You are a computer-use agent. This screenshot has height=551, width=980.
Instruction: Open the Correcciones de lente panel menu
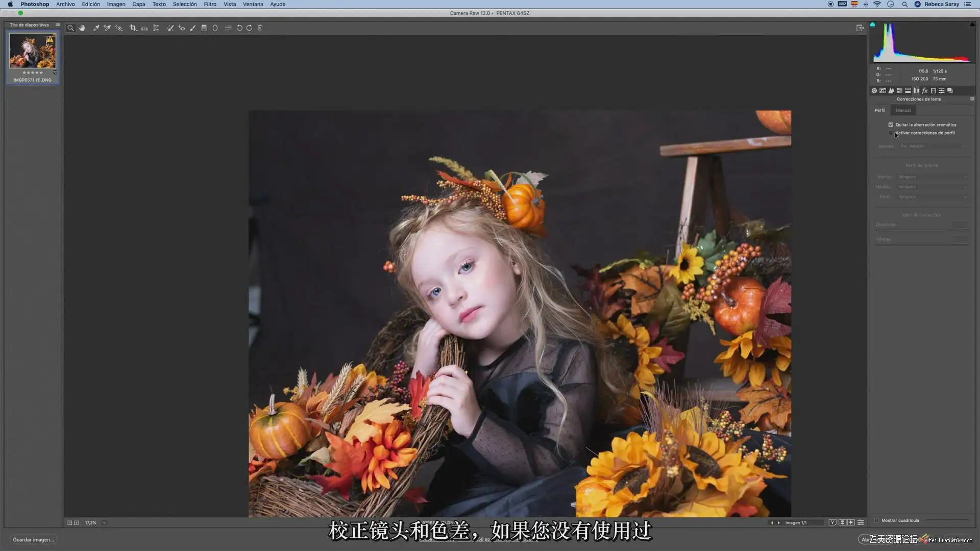click(x=972, y=99)
